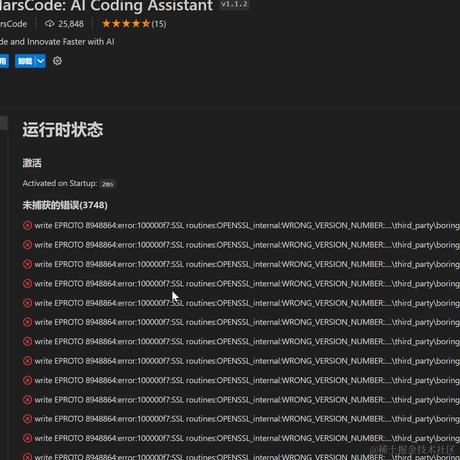Open the dropdown arrow beside 卸载

[40, 61]
